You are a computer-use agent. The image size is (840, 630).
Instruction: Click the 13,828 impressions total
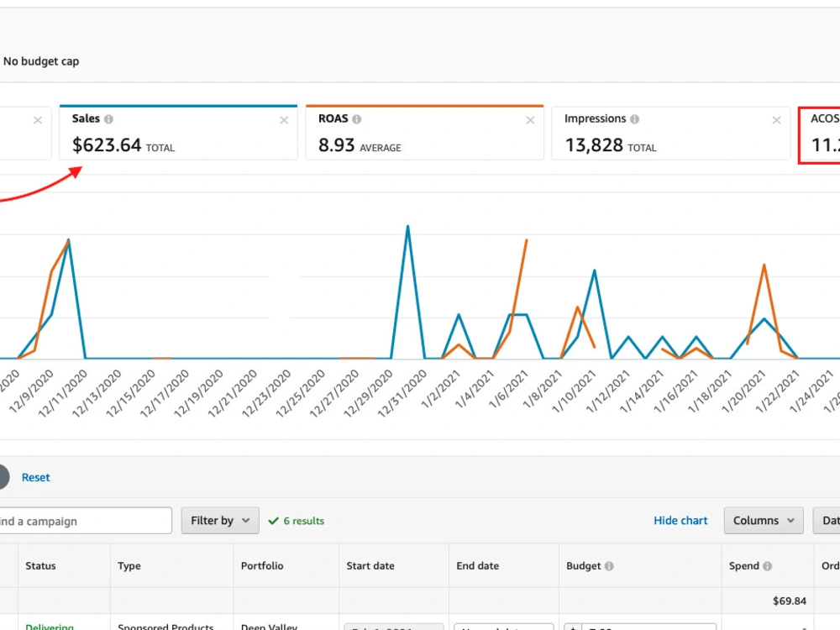click(x=594, y=145)
